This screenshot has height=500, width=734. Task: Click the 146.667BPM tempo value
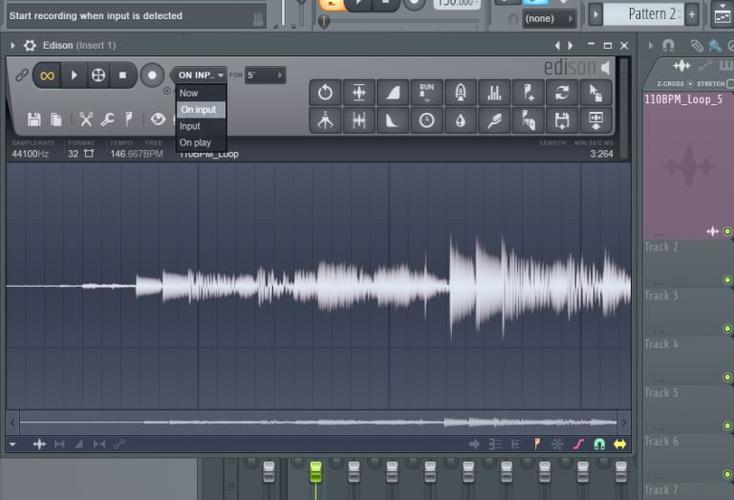point(137,154)
